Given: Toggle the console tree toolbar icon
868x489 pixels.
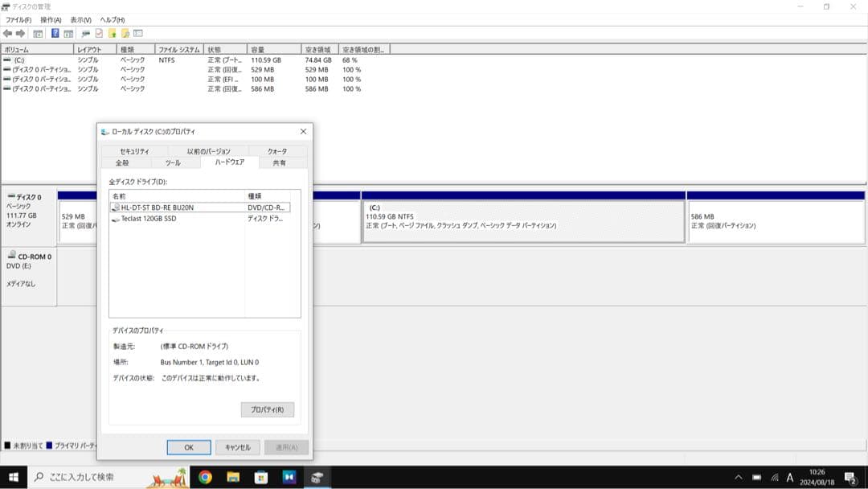Looking at the screenshot, I should point(38,33).
